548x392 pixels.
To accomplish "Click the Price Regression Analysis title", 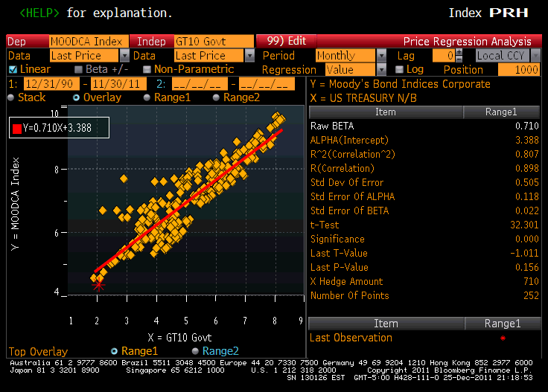I will [468, 42].
